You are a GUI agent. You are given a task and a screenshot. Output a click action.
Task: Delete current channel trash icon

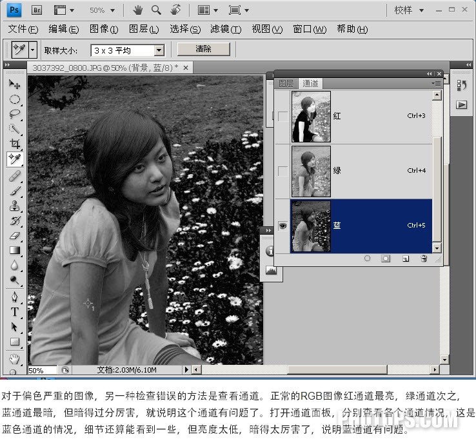point(424,258)
